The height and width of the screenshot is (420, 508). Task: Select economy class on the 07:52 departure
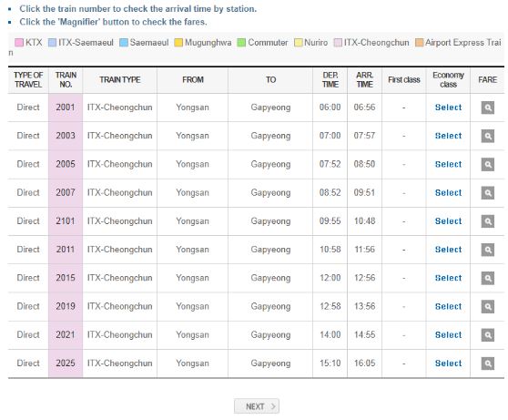(448, 164)
